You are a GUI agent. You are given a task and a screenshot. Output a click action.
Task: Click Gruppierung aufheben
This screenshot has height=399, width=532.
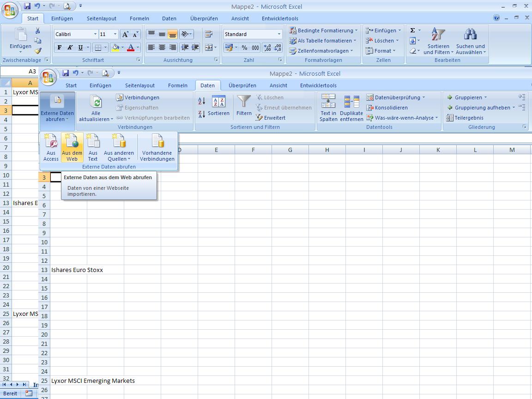(x=481, y=108)
